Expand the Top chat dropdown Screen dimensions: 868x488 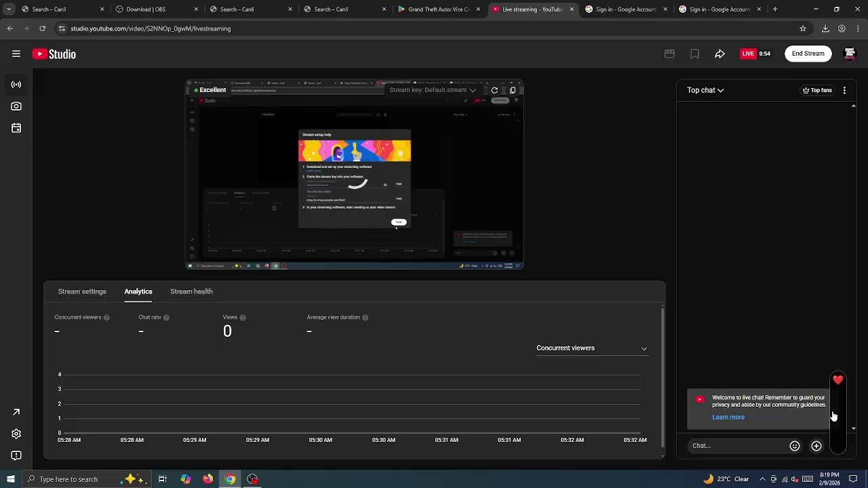pos(705,90)
